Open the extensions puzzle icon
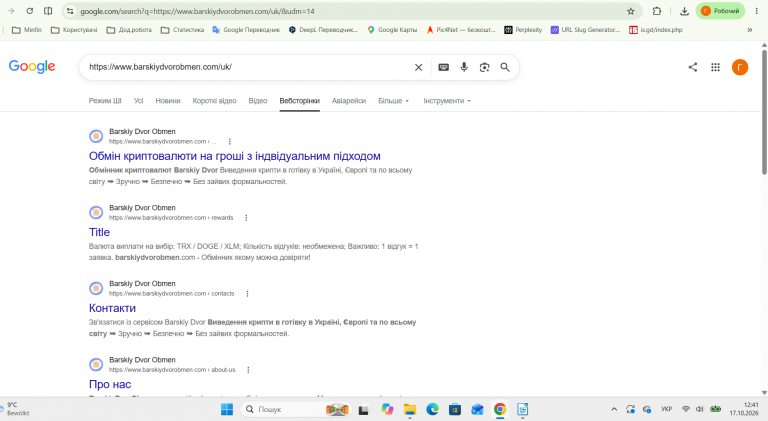 pyautogui.click(x=657, y=11)
